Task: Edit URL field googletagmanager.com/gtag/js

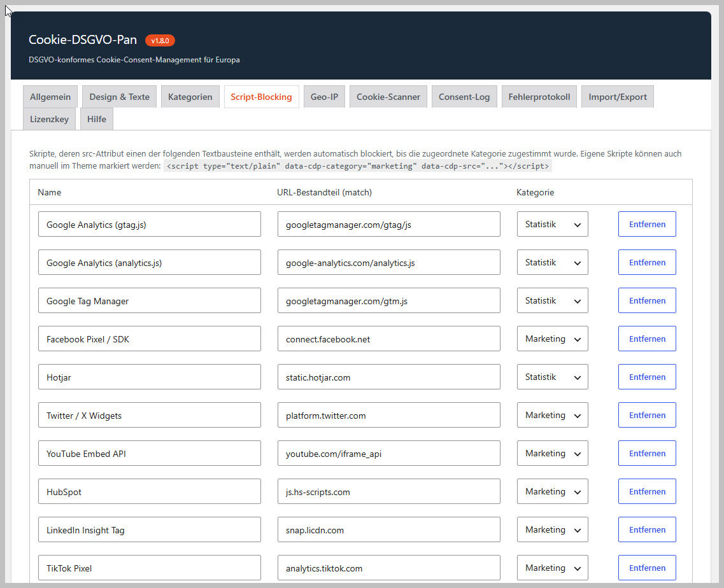Action: tap(389, 224)
